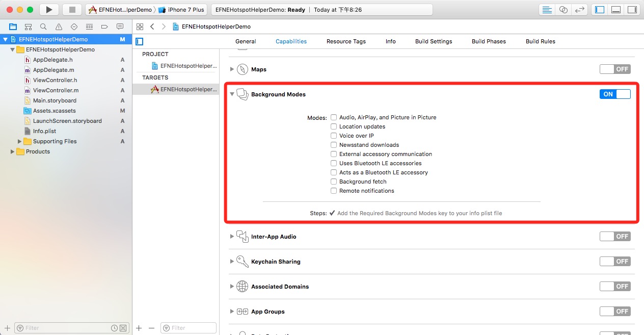
Task: Click the Run (play) button
Action: [x=49, y=10]
